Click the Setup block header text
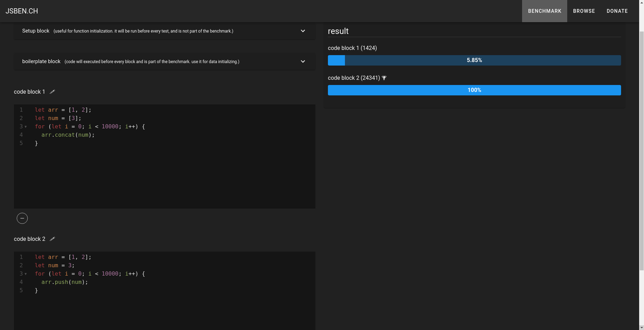644x330 pixels. click(36, 31)
